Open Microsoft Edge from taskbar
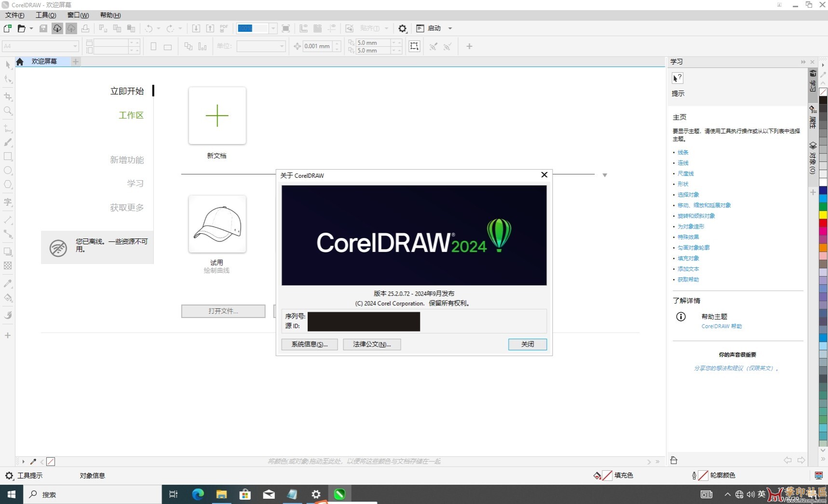This screenshot has width=828, height=504. 198,494
